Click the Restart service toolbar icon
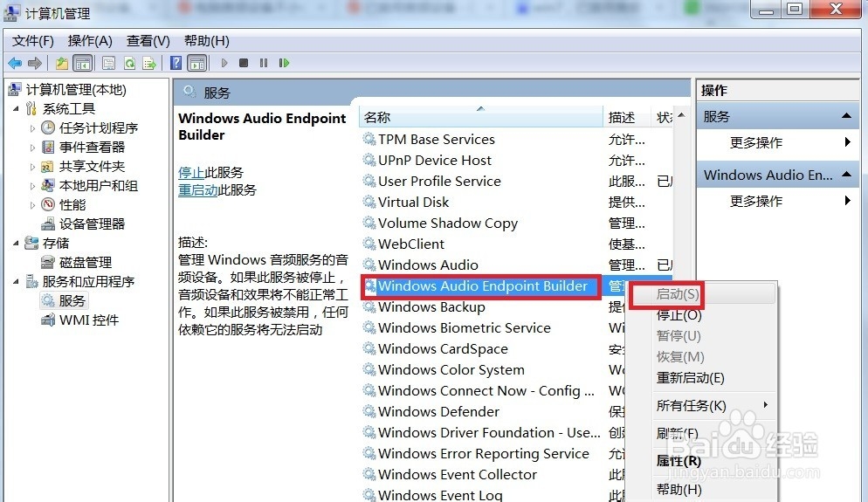Viewport: 868px width, 502px height. pos(284,63)
